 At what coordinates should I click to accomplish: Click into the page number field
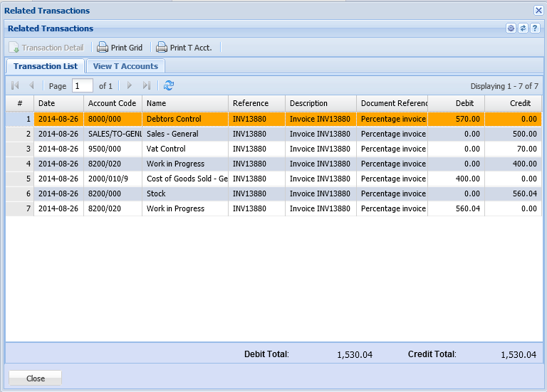[x=82, y=85]
